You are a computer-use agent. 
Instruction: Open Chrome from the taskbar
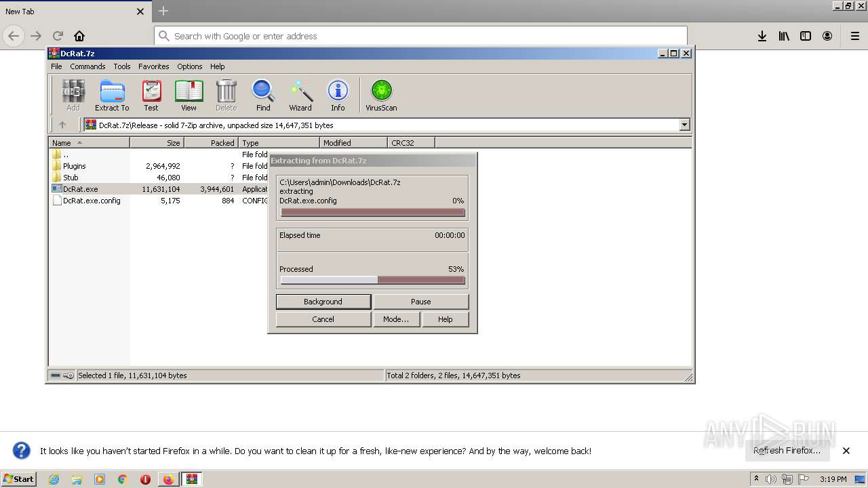pyautogui.click(x=122, y=479)
